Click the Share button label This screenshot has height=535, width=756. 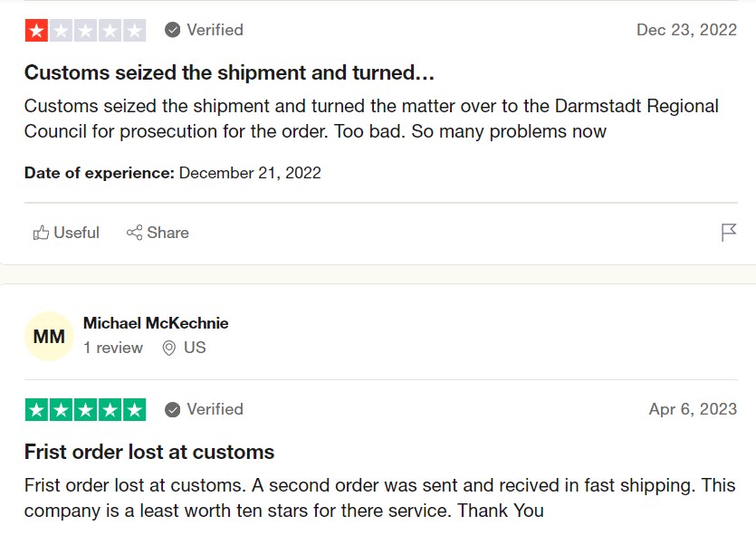[x=167, y=233]
